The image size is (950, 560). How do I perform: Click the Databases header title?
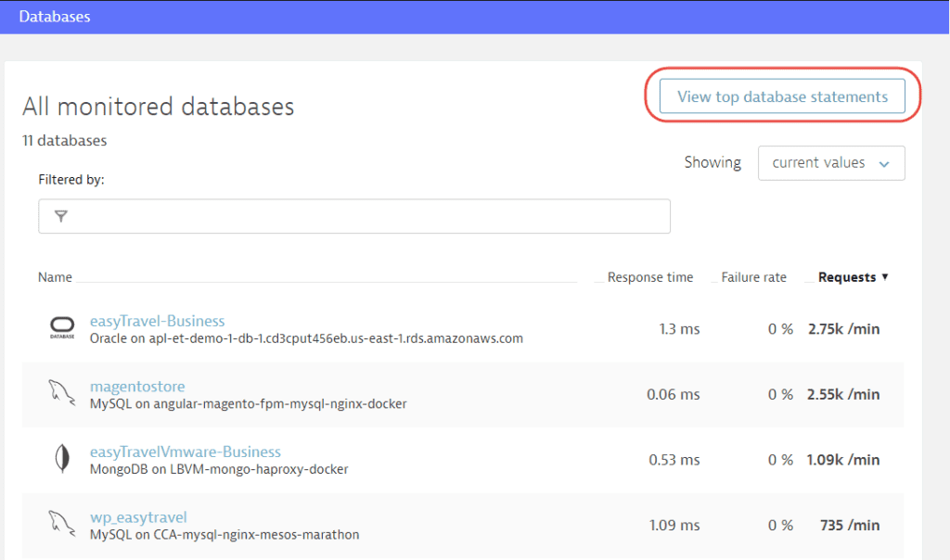(55, 17)
